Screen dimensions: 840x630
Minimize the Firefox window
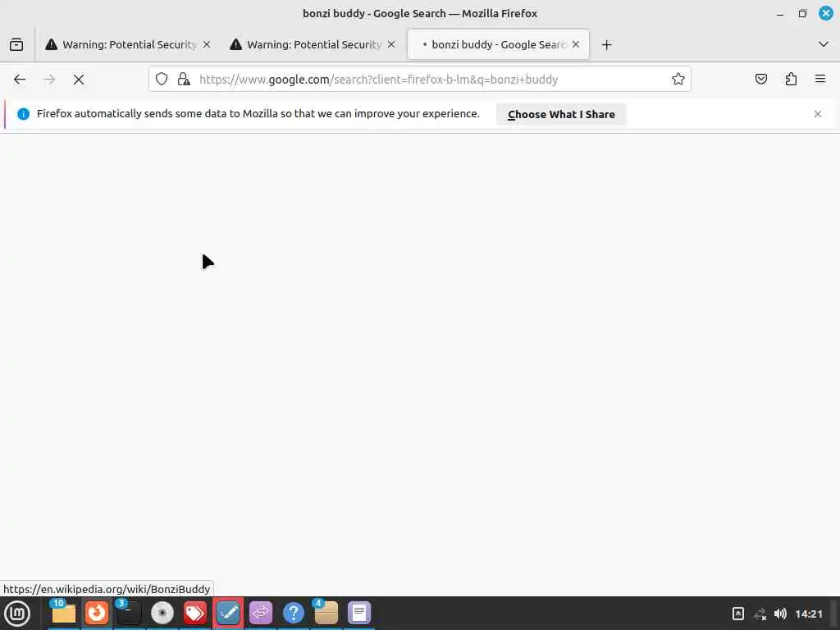(x=780, y=14)
